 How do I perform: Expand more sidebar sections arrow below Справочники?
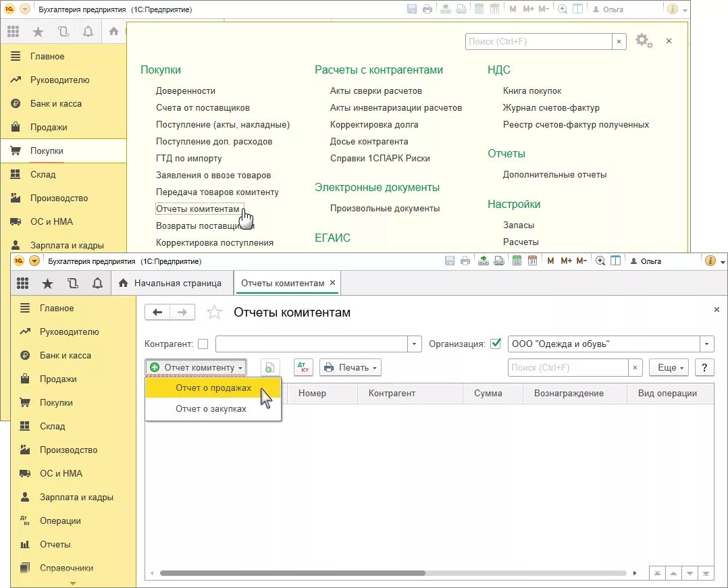(x=73, y=583)
